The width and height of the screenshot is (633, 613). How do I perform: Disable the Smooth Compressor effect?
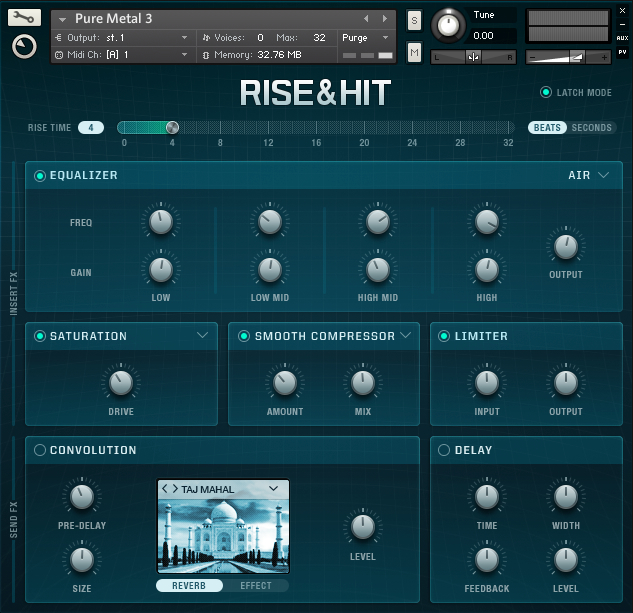coord(244,336)
